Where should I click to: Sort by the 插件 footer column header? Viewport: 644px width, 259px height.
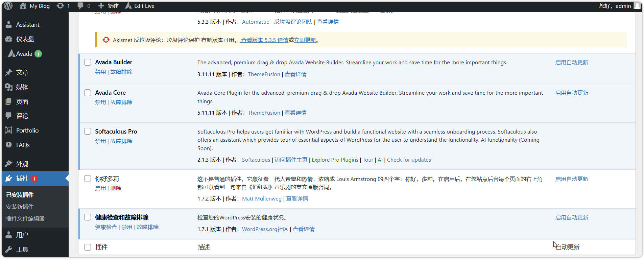click(101, 247)
